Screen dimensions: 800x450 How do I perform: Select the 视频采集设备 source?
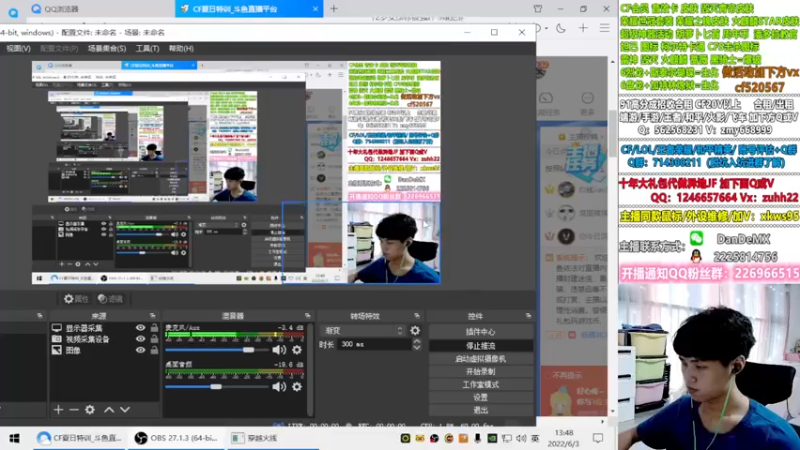pyautogui.click(x=88, y=339)
